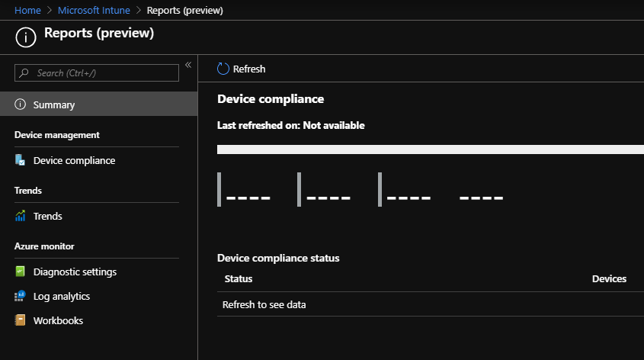Viewport: 644px width, 360px height.
Task: Click the Reports header info circle icon
Action: coord(26,36)
